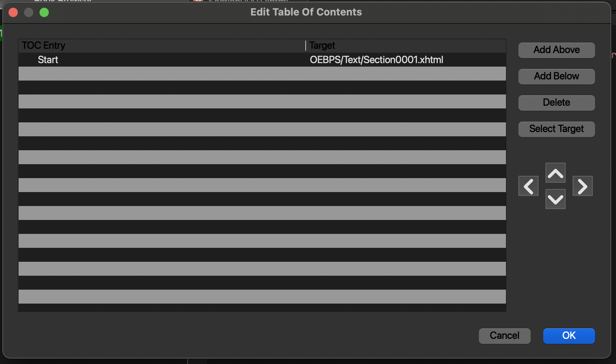Click the Add Above button
Viewport: 616px width, 364px height.
[556, 50]
